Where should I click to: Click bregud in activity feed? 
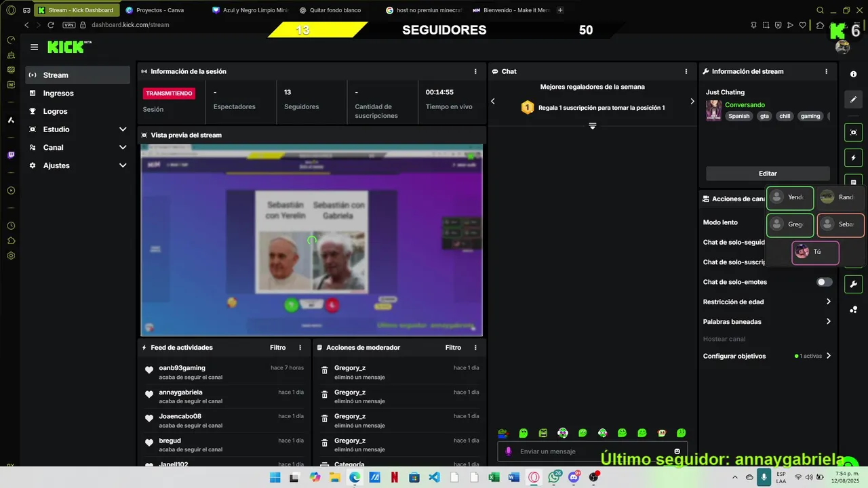point(170,441)
